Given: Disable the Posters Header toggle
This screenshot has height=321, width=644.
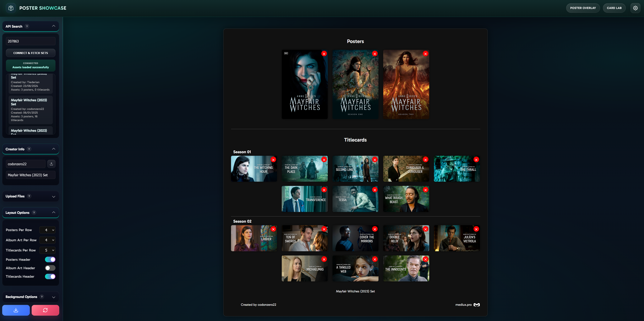Looking at the screenshot, I should pyautogui.click(x=50, y=259).
